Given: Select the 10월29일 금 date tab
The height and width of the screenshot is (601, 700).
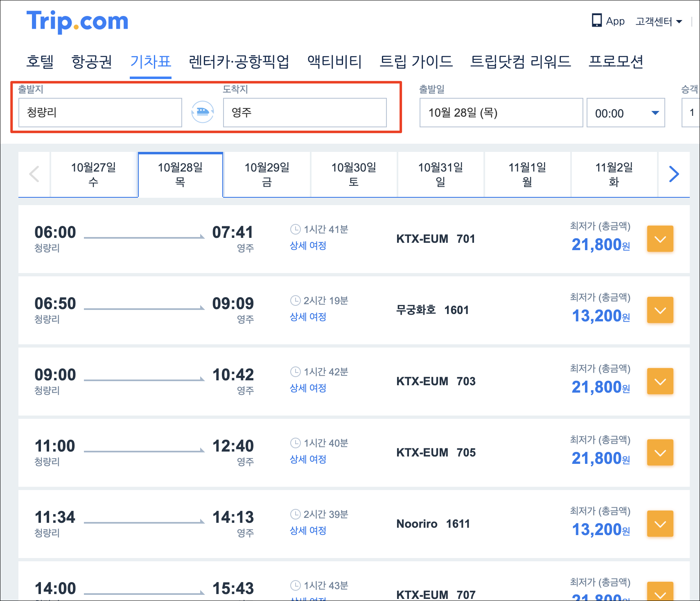Looking at the screenshot, I should point(267,174).
